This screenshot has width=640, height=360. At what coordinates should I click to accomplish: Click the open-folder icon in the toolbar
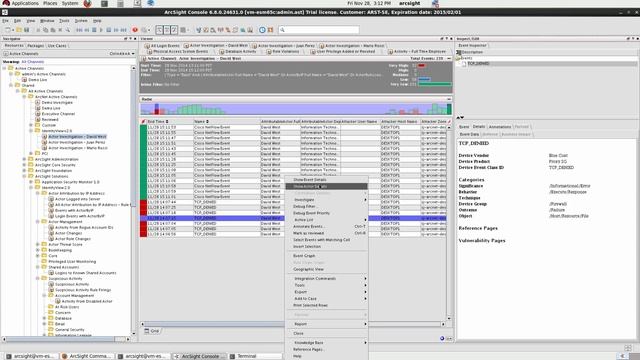[x=19, y=30]
